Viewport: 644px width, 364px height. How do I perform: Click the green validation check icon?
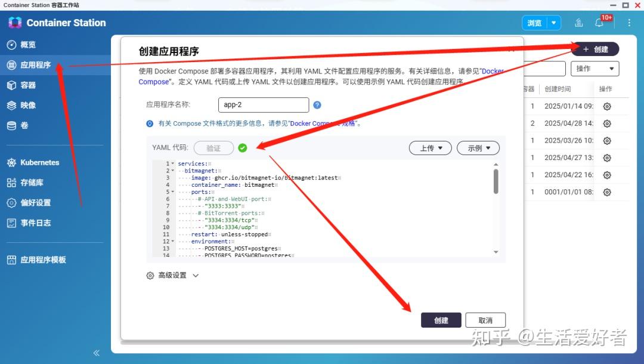(x=243, y=148)
